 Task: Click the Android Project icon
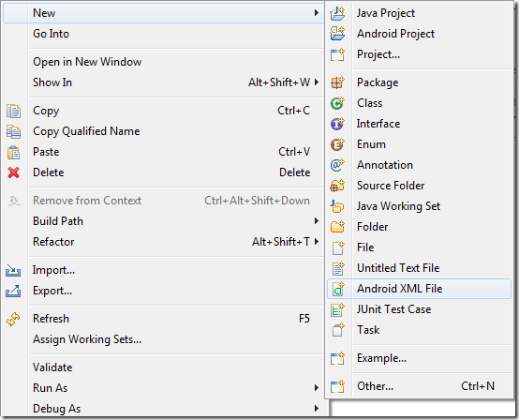pos(337,34)
